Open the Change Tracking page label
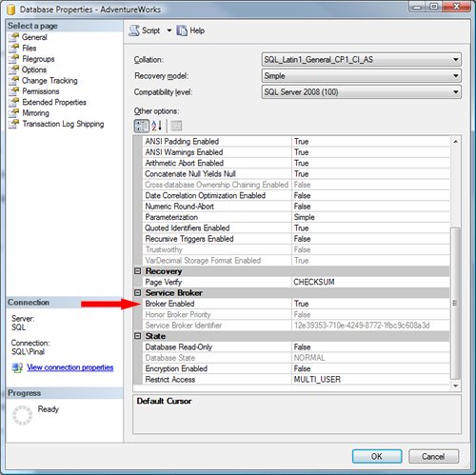This screenshot has width=476, height=475. point(50,81)
